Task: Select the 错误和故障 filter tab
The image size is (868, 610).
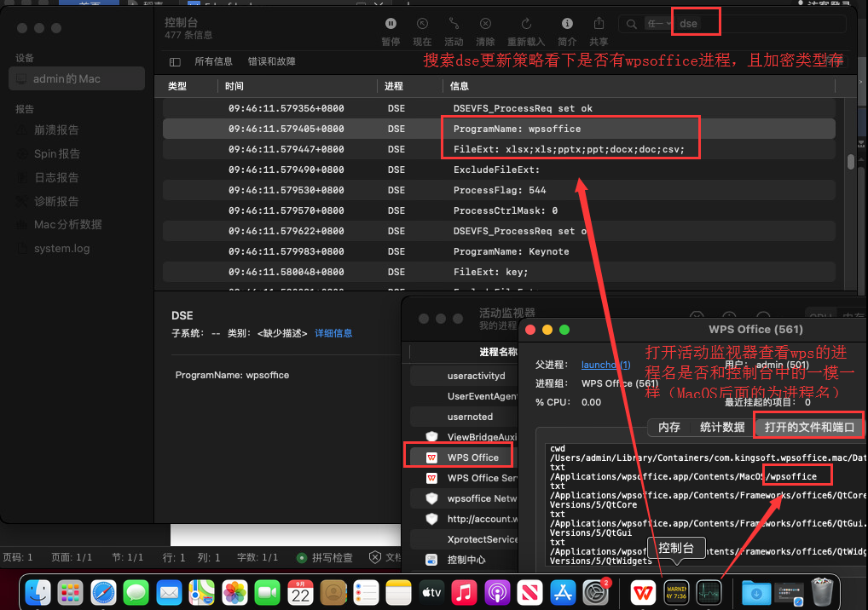Action: coord(272,61)
